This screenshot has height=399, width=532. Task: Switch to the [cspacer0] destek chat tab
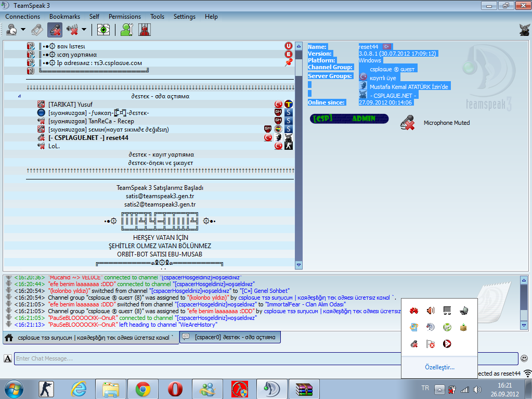click(x=230, y=337)
